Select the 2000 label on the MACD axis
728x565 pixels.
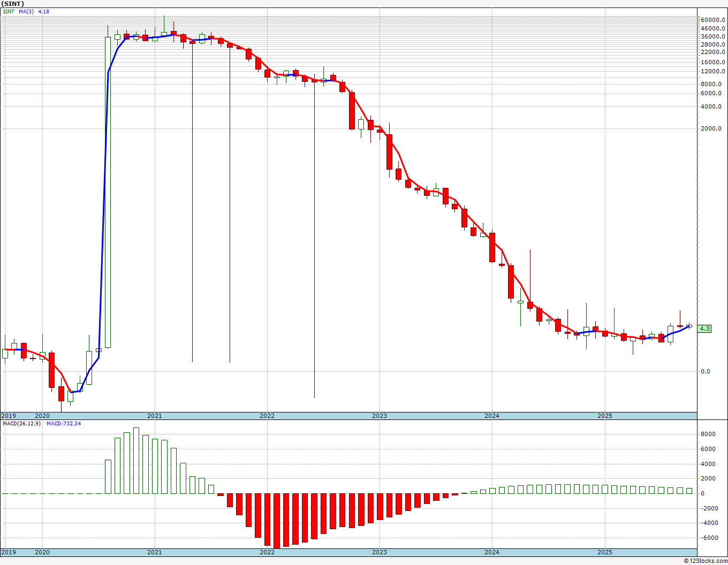pos(708,478)
